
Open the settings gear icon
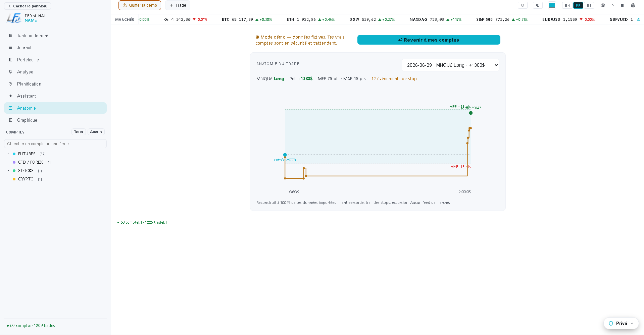click(x=633, y=5)
